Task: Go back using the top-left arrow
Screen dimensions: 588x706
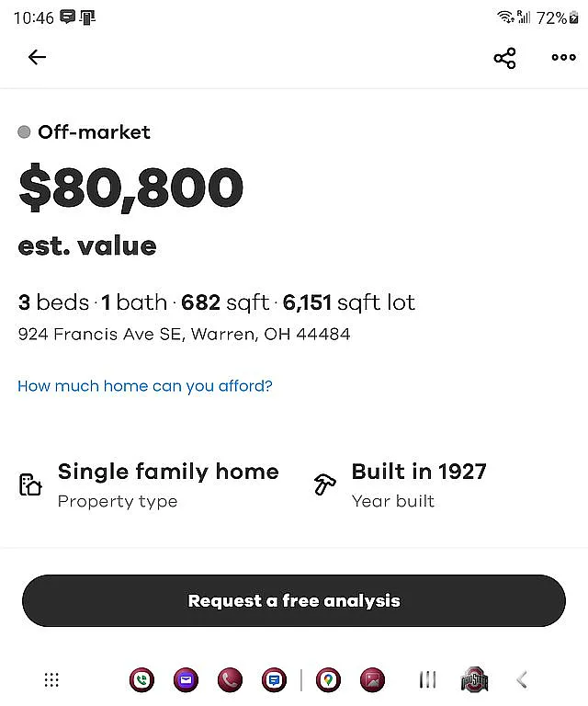Action: (x=37, y=57)
